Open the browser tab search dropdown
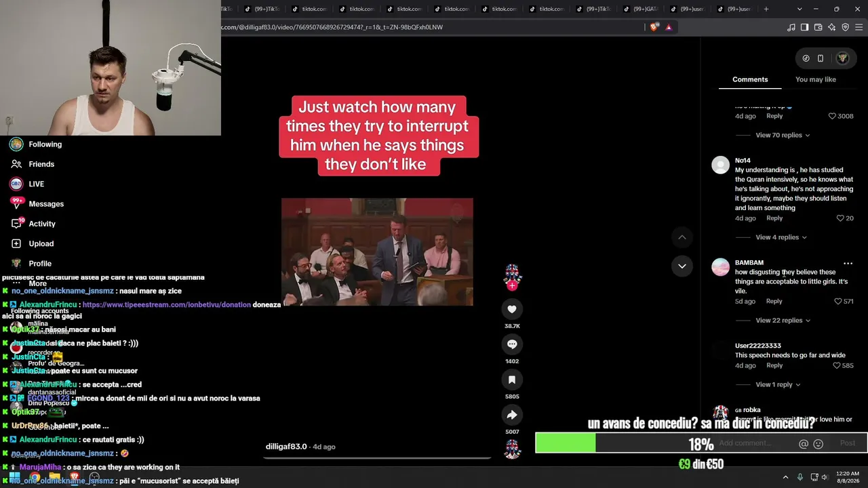 (800, 9)
